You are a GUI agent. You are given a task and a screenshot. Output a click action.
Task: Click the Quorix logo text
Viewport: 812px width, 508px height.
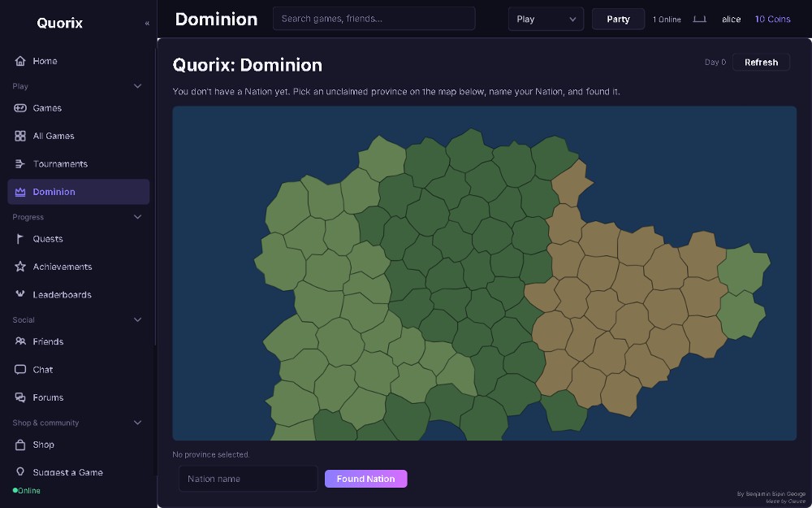(x=59, y=24)
